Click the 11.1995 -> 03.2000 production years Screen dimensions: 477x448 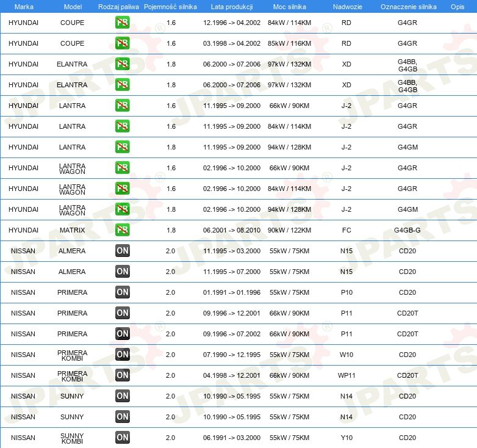click(x=232, y=251)
